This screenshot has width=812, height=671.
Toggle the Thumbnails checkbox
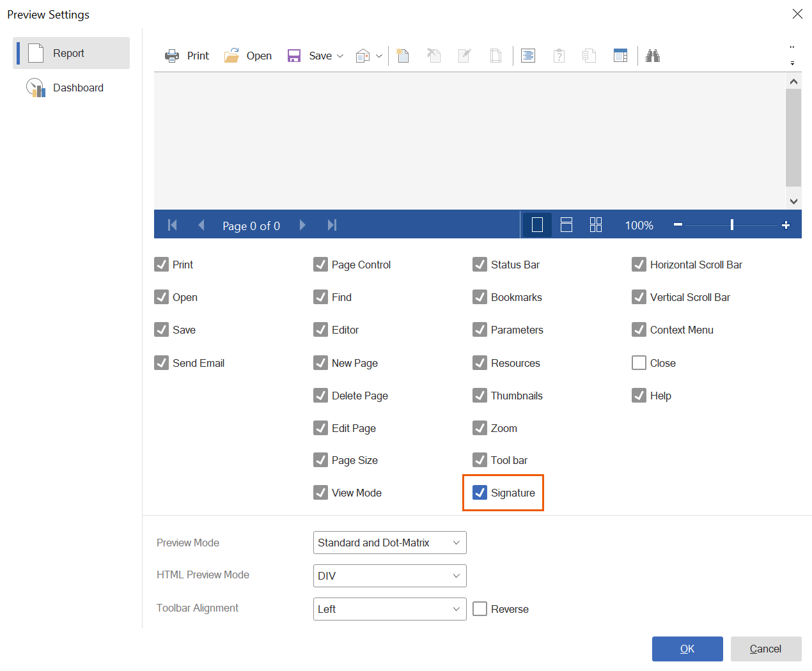[x=480, y=396]
